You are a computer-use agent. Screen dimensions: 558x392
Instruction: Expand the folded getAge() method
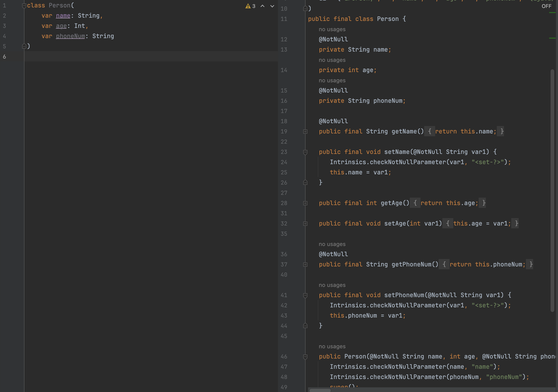305,203
